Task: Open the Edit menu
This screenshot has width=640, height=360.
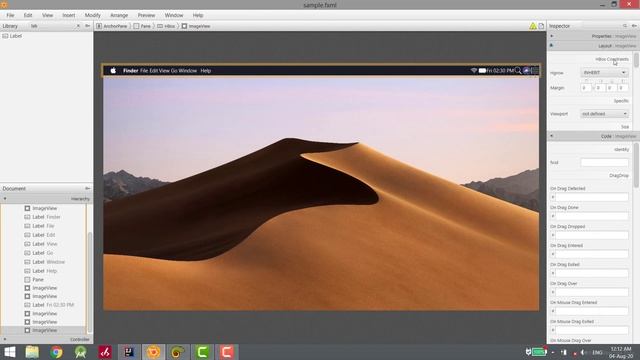Action: point(28,15)
